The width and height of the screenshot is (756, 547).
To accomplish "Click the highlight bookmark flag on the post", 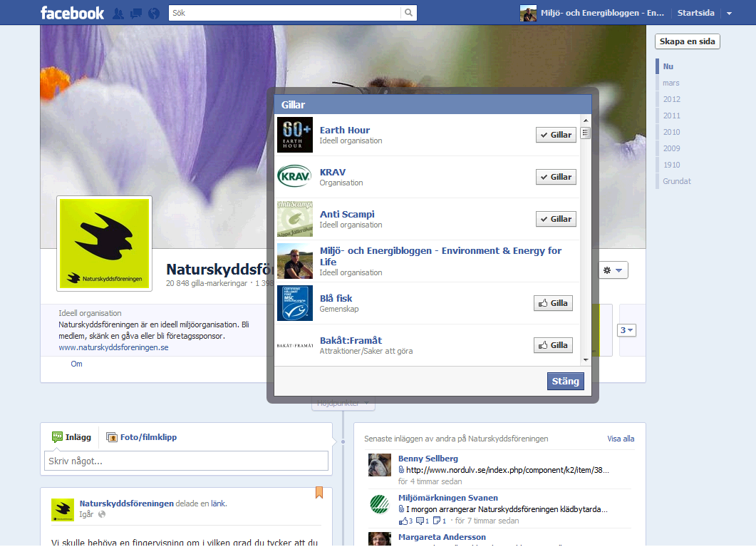I will pos(319,493).
